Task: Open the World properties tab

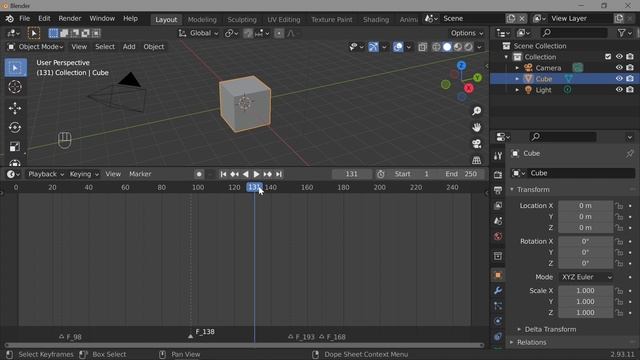Action: tap(498, 236)
